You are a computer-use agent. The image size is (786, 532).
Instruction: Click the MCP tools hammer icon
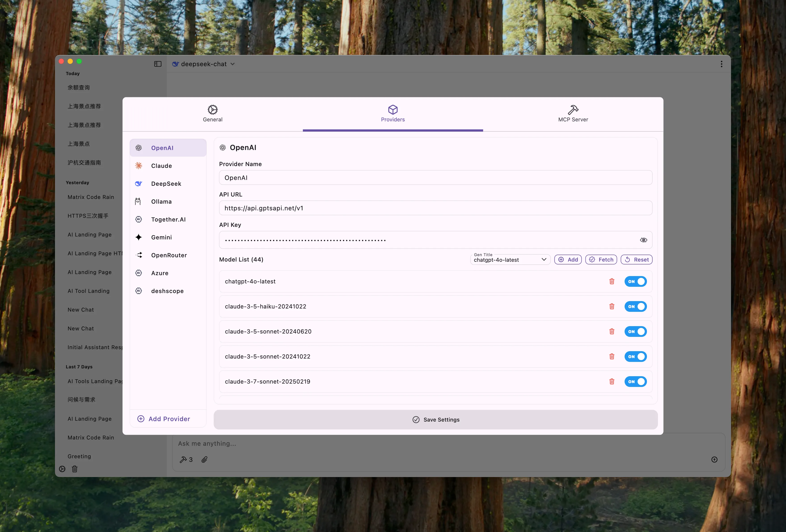(183, 459)
